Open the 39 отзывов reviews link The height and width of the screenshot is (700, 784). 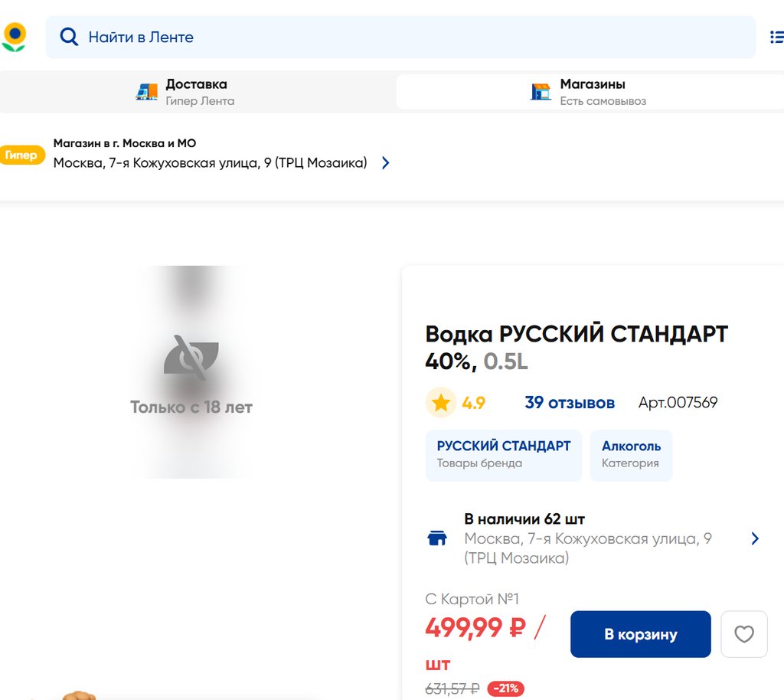coord(569,403)
